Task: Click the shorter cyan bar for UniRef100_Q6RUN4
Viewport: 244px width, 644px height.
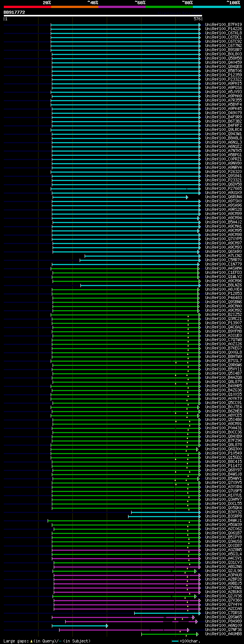Action: point(120,197)
